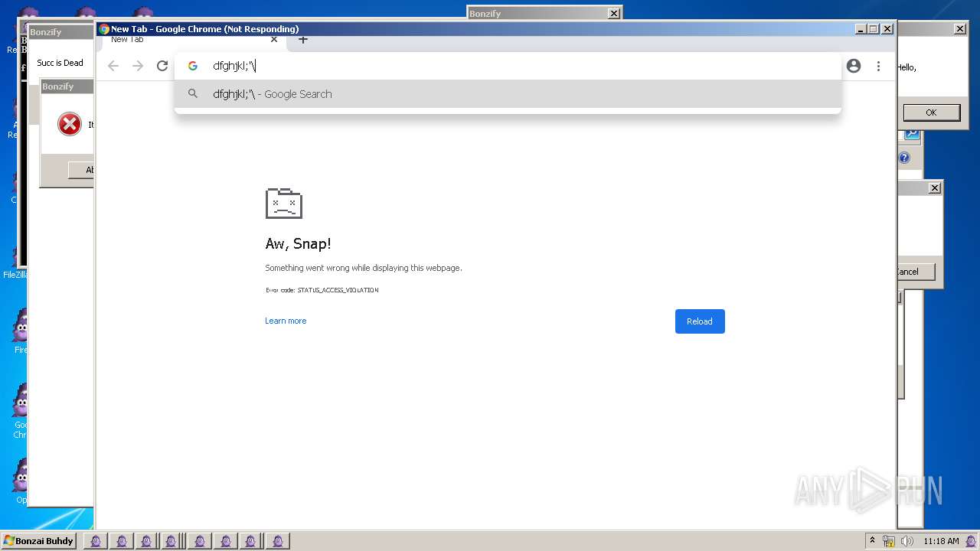The image size is (980, 551).
Task: Click the inner Bonzify error dialog title
Action: pos(58,86)
